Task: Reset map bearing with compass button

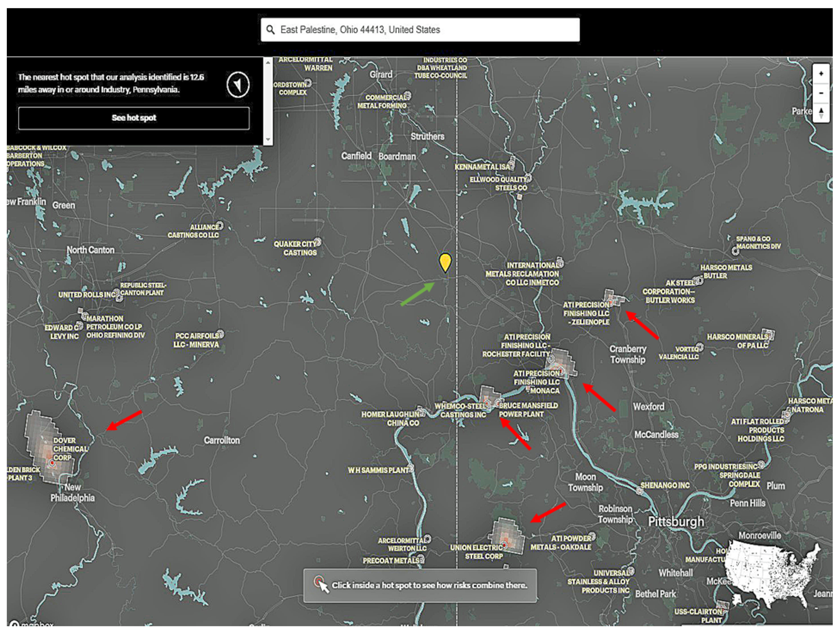Action: pyautogui.click(x=821, y=112)
